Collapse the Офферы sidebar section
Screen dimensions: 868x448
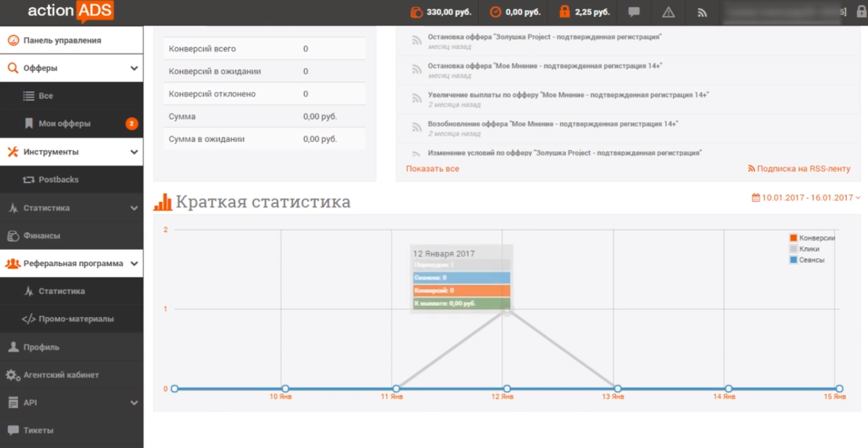134,68
